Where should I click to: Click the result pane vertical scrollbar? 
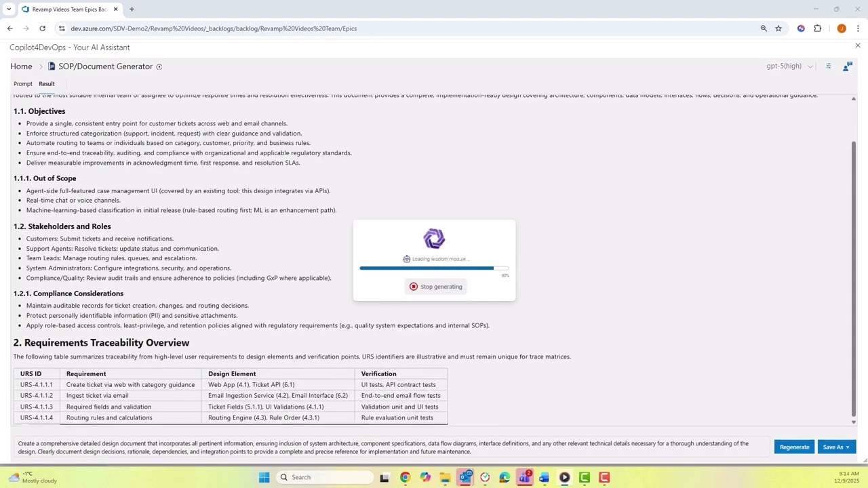[x=853, y=278]
